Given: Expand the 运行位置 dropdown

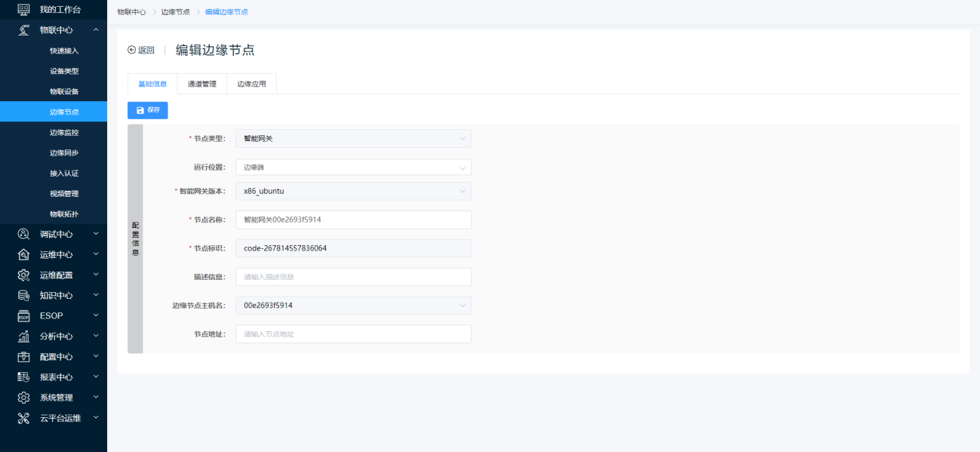Looking at the screenshot, I should tap(353, 168).
